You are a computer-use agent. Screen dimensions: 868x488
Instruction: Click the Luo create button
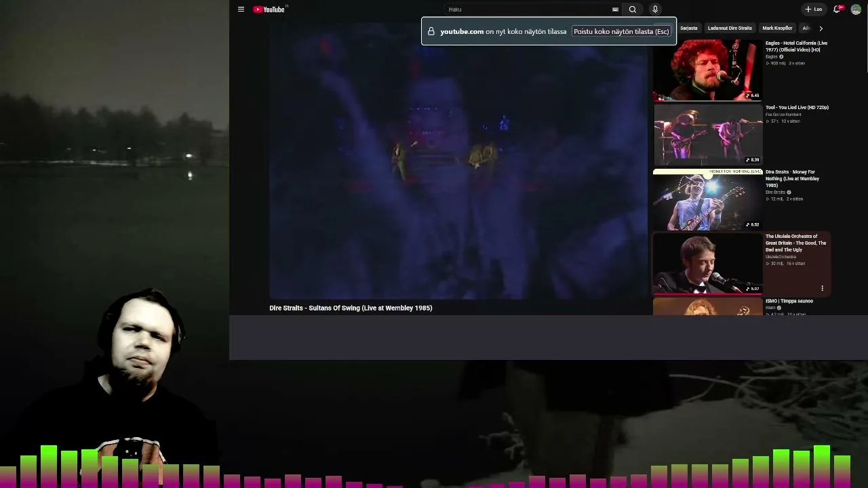coord(813,9)
